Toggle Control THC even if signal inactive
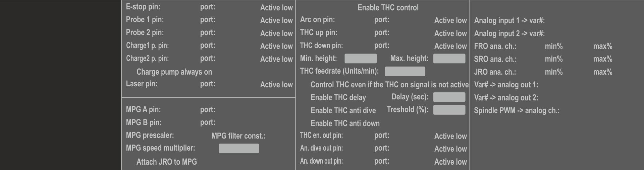This screenshot has height=170, width=644. [x=389, y=85]
